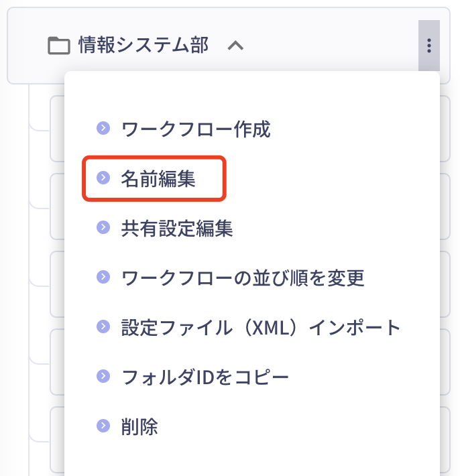Viewport: 460px width, 476px height.
Task: Select 削除 from the context menu
Action: click(x=139, y=426)
